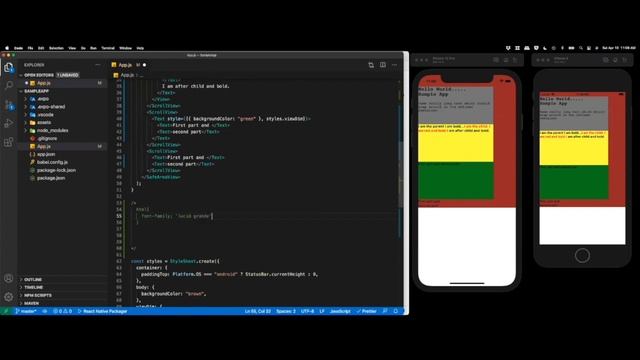Click the Spaces: 2 indentation indicator
Screen dimensions: 640x360
pyautogui.click(x=286, y=311)
